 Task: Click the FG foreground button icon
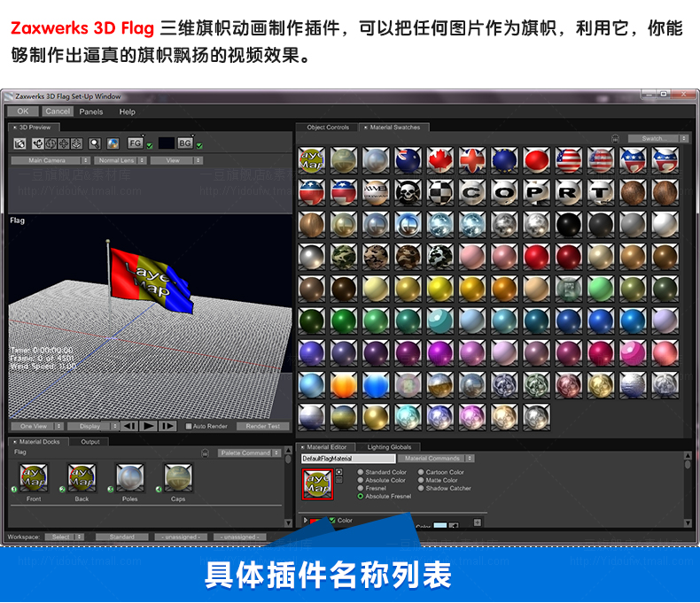click(136, 143)
